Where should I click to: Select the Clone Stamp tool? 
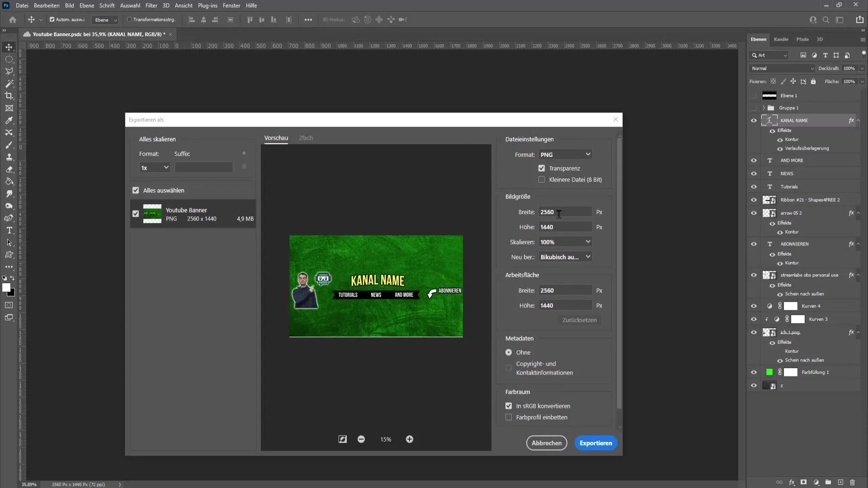coord(9,157)
